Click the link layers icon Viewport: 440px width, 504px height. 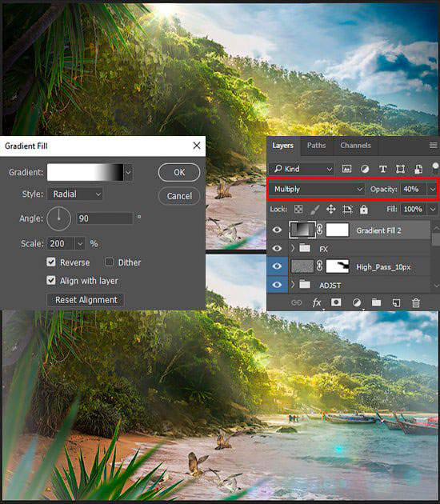[x=296, y=302]
